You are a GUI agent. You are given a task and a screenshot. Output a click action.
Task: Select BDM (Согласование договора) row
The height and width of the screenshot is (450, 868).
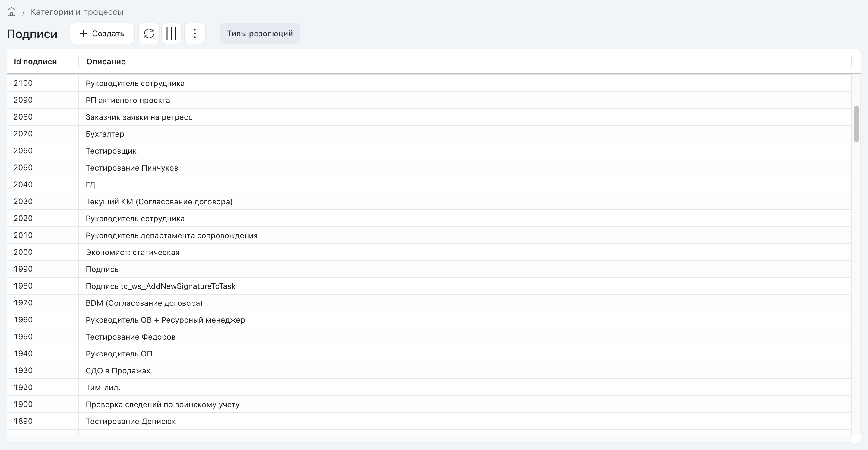point(429,303)
